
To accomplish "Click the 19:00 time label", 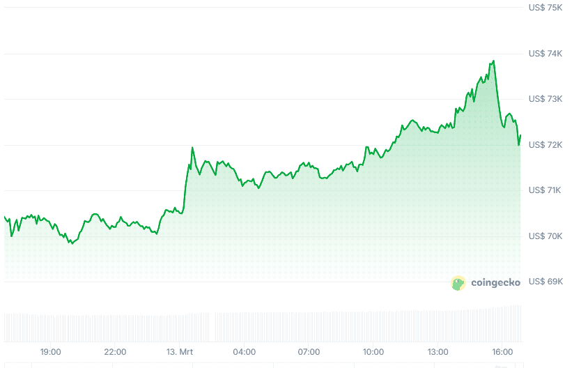I will tap(51, 352).
